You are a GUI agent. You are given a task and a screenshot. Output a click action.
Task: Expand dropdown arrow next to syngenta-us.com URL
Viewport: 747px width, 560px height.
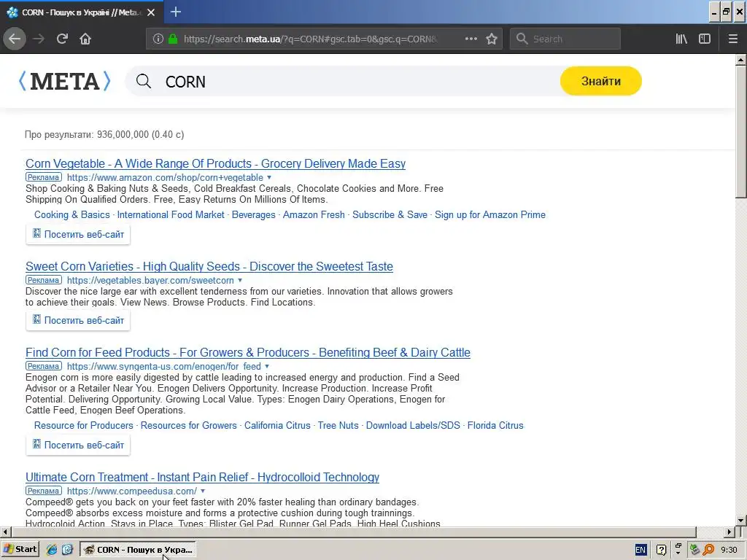tap(267, 366)
